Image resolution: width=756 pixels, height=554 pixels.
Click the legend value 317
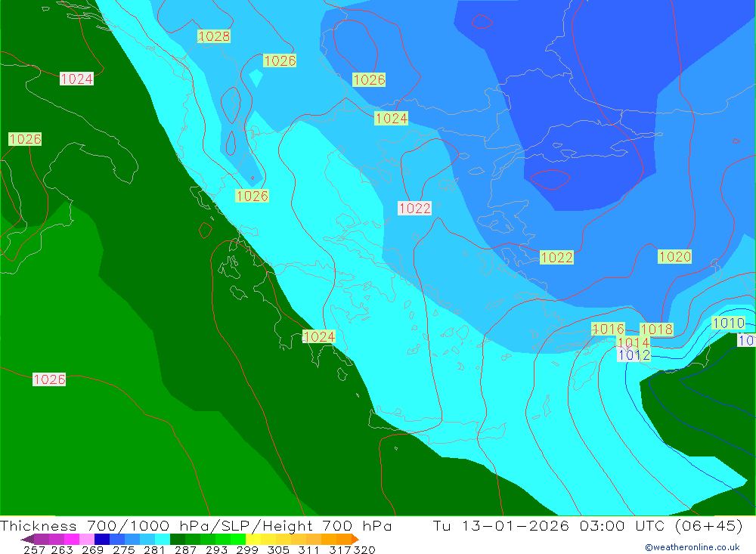click(x=340, y=549)
